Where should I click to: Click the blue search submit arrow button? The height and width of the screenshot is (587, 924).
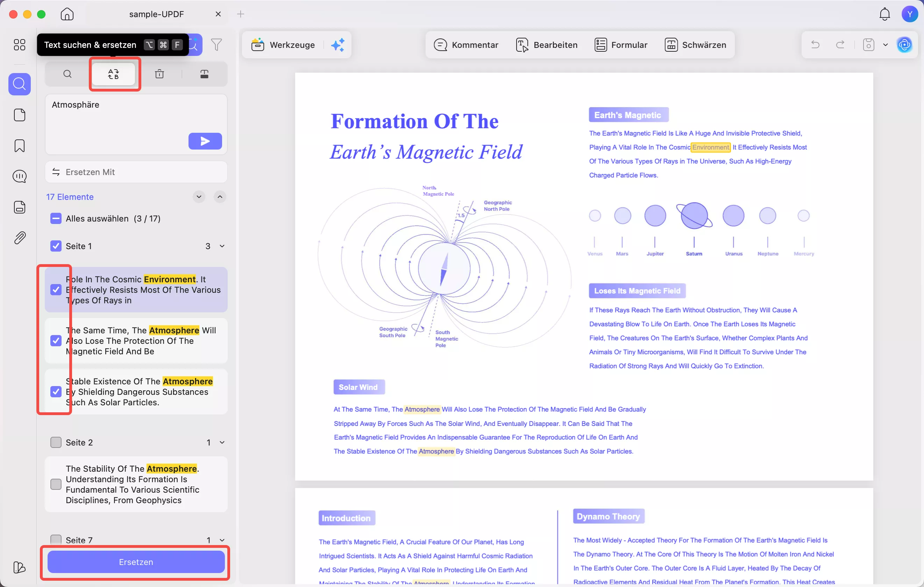(x=205, y=141)
